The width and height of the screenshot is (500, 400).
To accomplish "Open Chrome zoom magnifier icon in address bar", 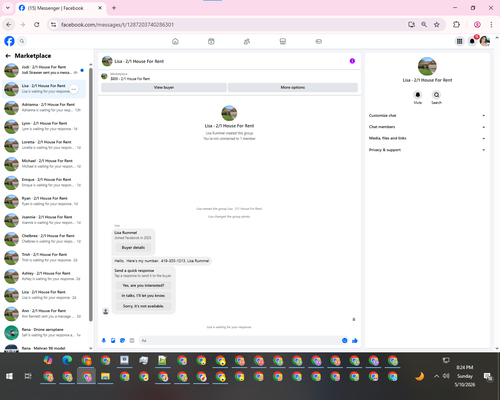I will 424,24.
